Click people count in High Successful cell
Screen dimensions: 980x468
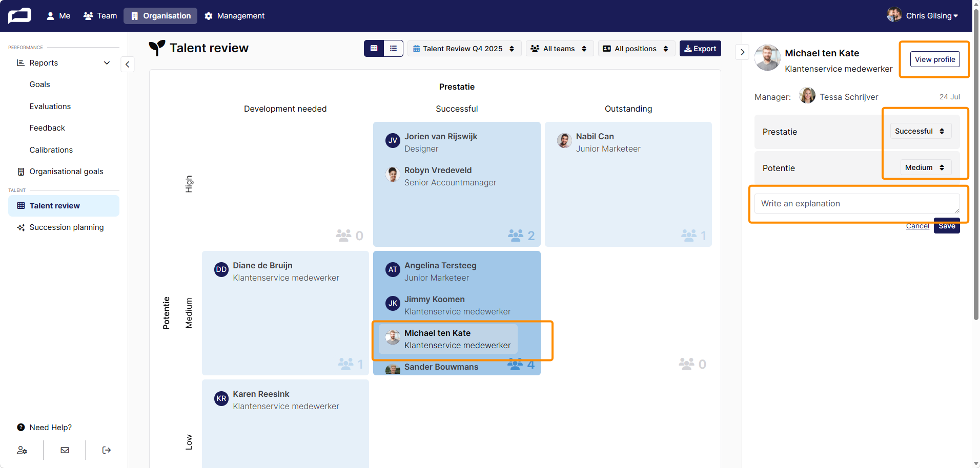click(x=521, y=236)
